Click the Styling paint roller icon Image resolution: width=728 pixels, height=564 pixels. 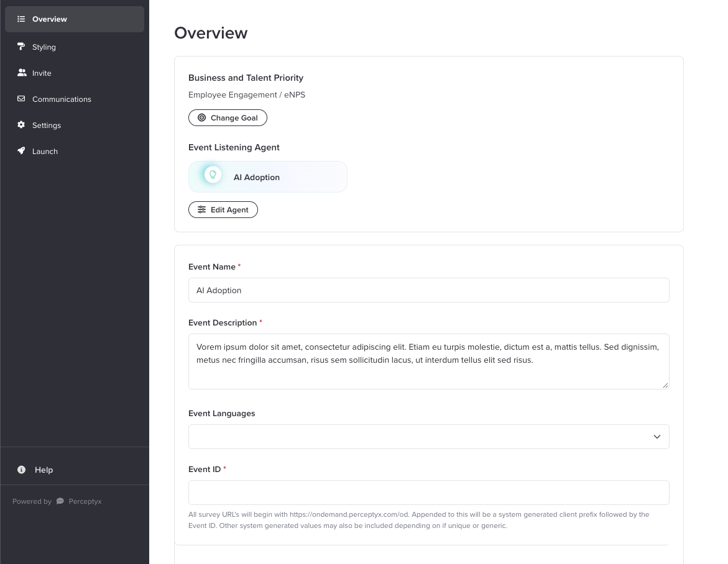pyautogui.click(x=21, y=47)
